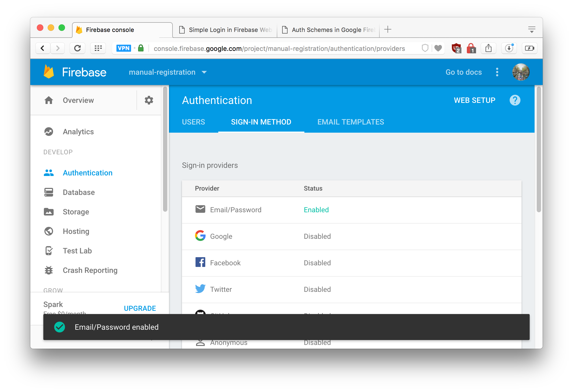573x392 pixels.
Task: Click the Crash Reporting bug icon
Action: point(49,270)
